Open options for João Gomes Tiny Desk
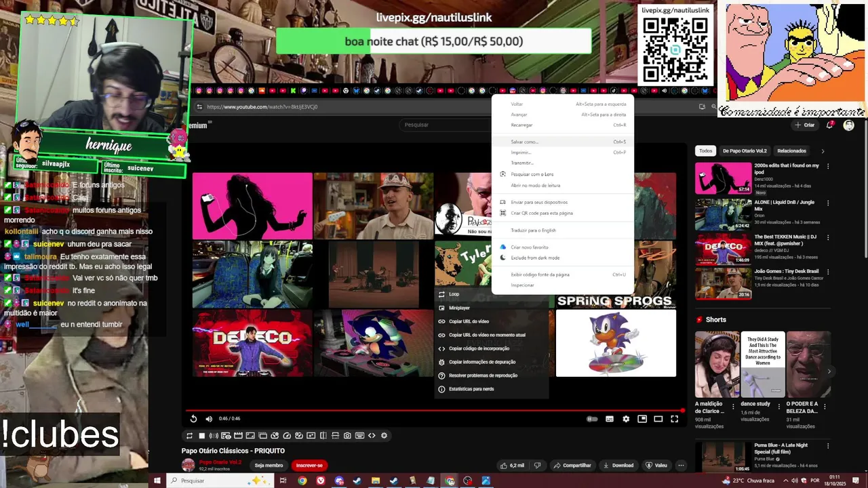Image resolution: width=868 pixels, height=488 pixels. [x=827, y=272]
